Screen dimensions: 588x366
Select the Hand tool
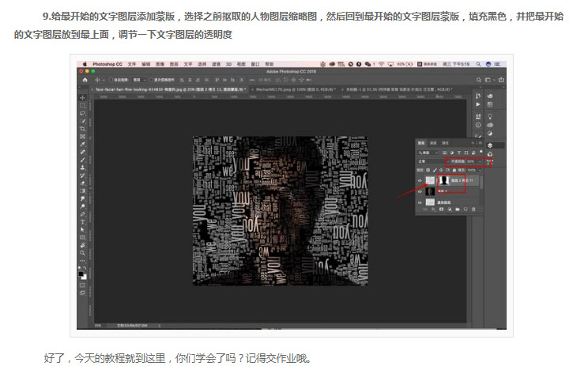click(x=82, y=245)
